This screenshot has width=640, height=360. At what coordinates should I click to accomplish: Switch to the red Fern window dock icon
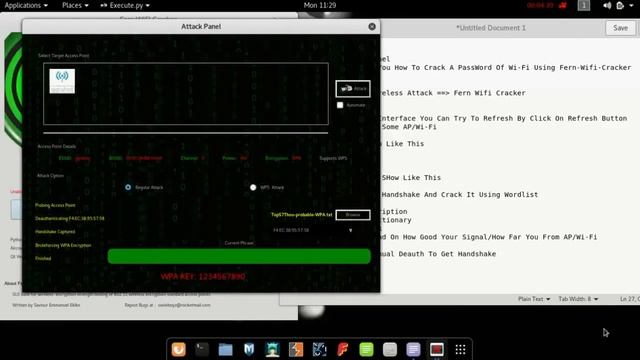coord(437,349)
